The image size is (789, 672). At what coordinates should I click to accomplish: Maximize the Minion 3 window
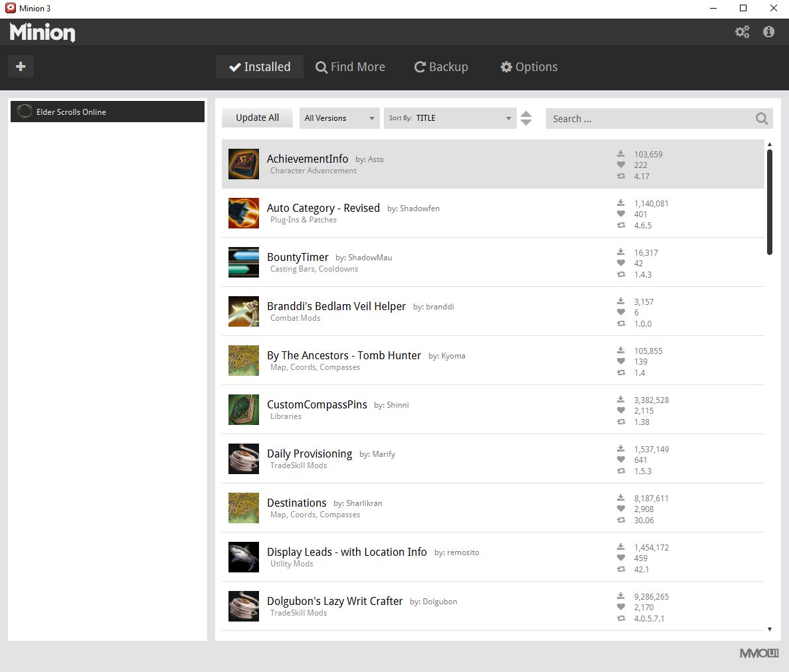(743, 8)
